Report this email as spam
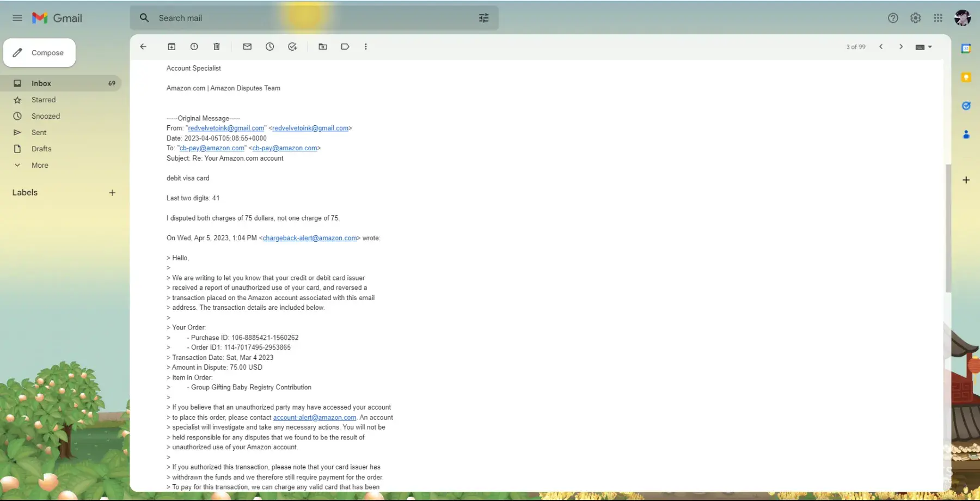 click(x=194, y=47)
